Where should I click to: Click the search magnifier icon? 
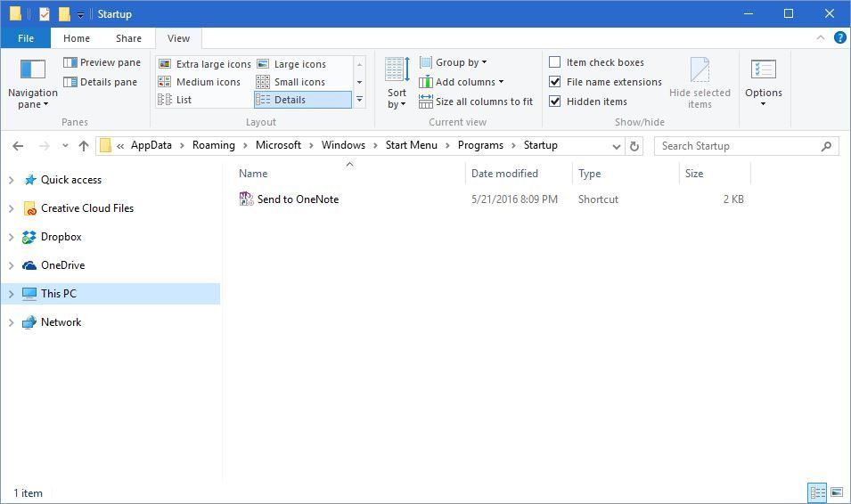coord(826,146)
